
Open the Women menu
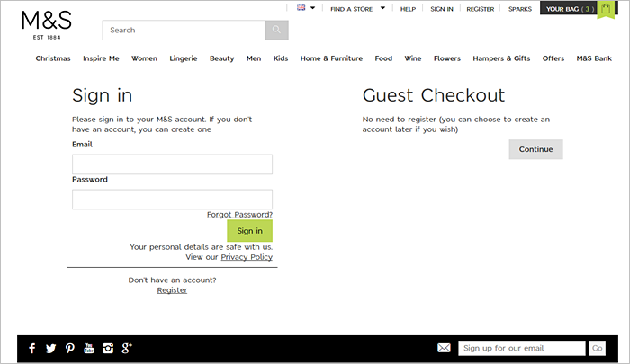144,58
